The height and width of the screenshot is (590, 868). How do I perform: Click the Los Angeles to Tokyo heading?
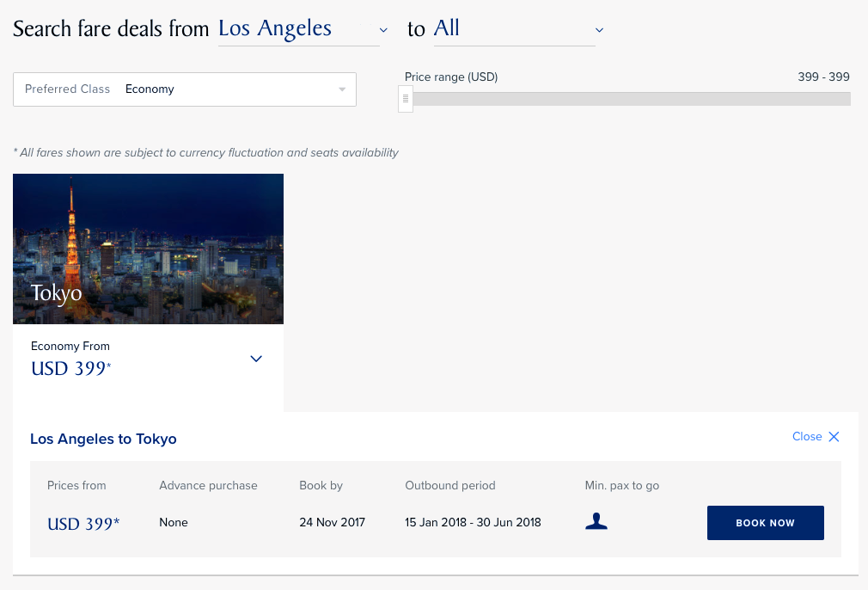103,439
